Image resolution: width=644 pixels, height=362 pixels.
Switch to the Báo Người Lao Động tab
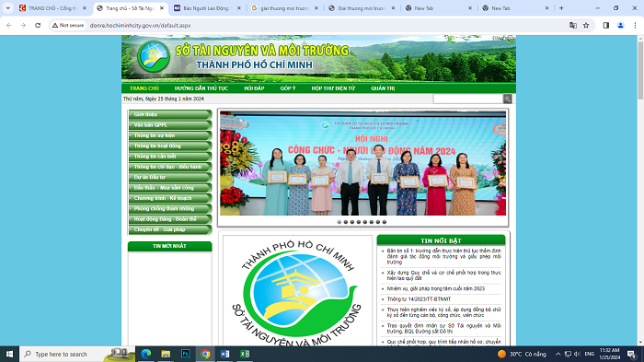click(x=207, y=8)
